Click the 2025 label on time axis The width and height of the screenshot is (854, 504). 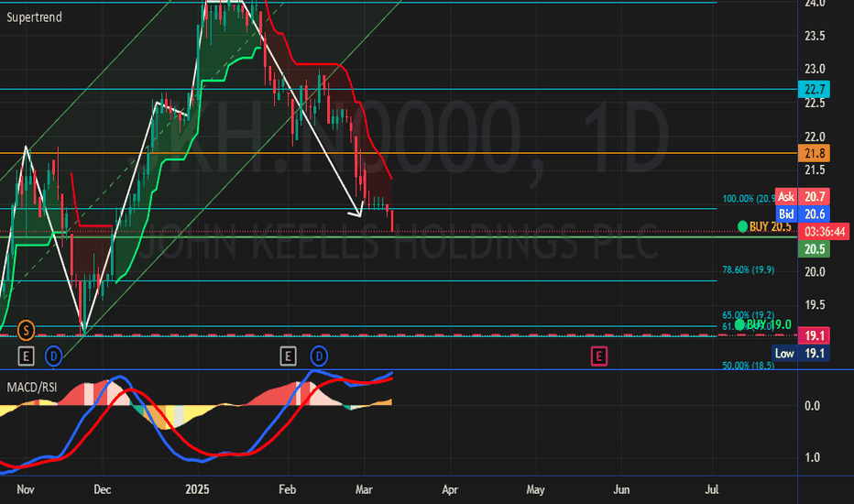[197, 489]
